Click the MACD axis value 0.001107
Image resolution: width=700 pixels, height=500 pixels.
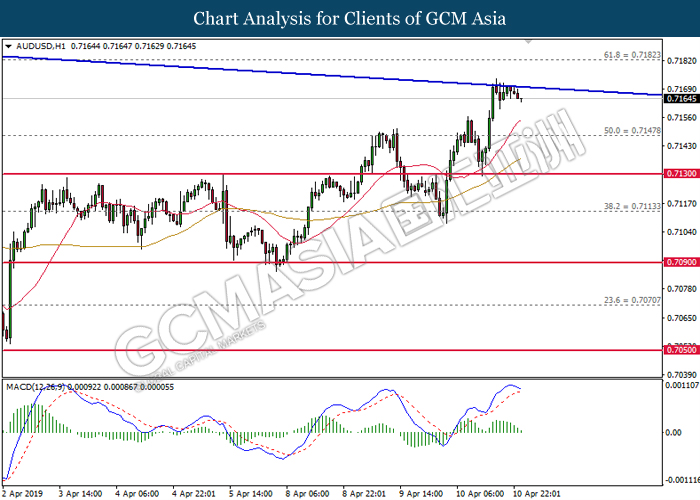pyautogui.click(x=681, y=385)
